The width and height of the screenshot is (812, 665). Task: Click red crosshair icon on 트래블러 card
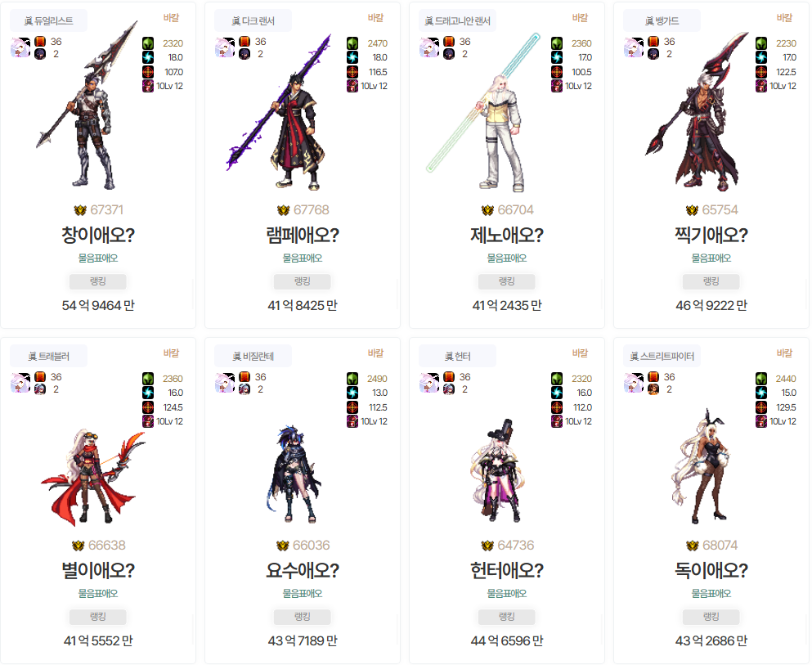click(148, 407)
